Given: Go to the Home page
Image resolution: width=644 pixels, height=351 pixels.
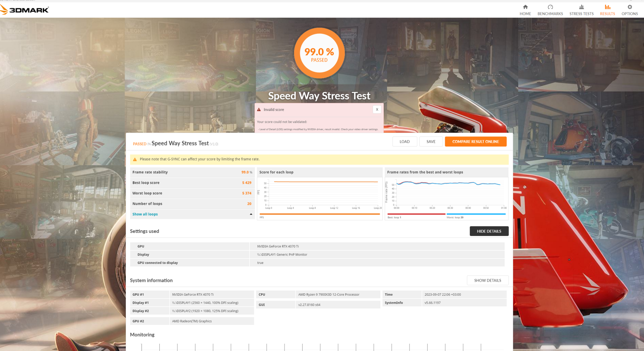Looking at the screenshot, I should pyautogui.click(x=525, y=10).
